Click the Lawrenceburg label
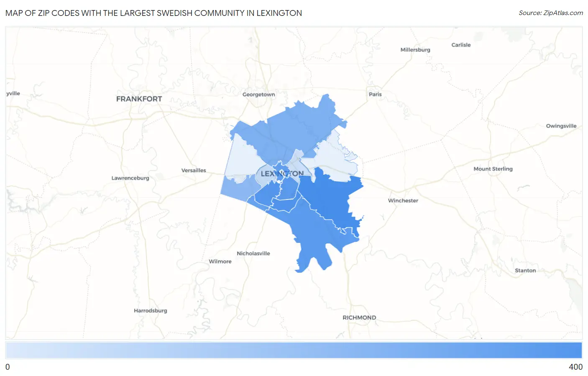This screenshot has width=588, height=376. [130, 178]
